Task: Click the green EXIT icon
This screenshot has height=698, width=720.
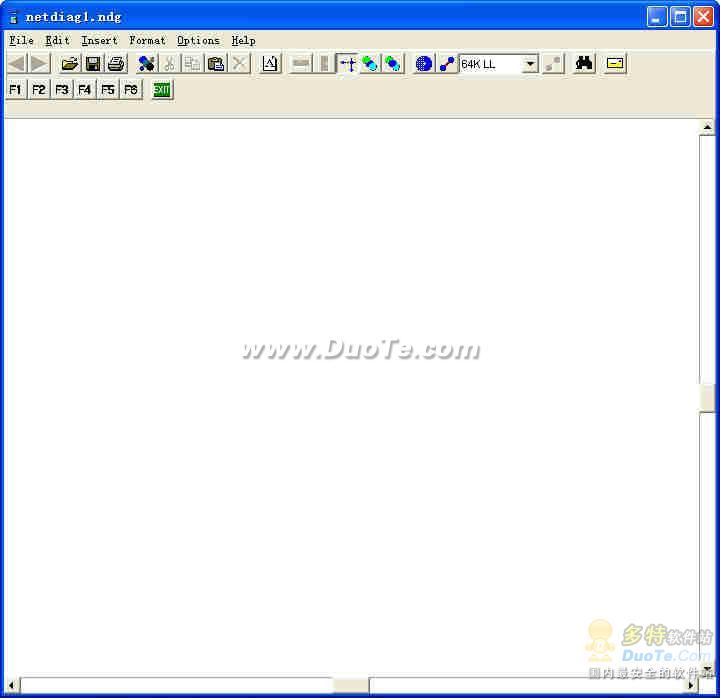Action: (161, 90)
